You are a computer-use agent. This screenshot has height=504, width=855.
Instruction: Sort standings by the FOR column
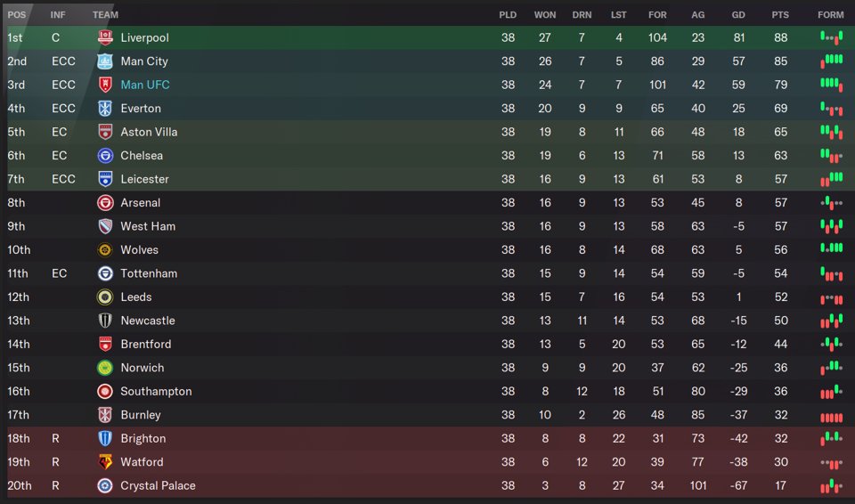657,15
